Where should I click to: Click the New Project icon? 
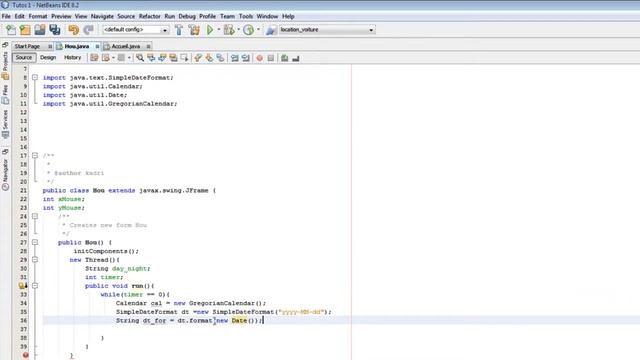click(25, 30)
